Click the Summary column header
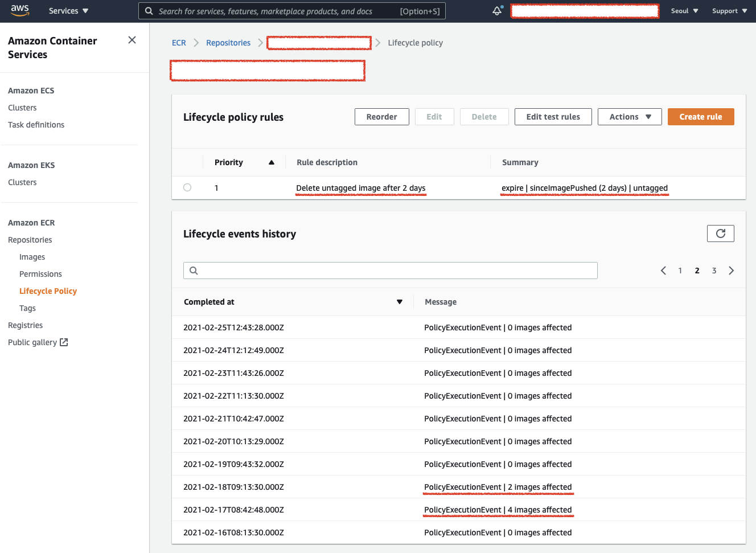 [x=520, y=162]
